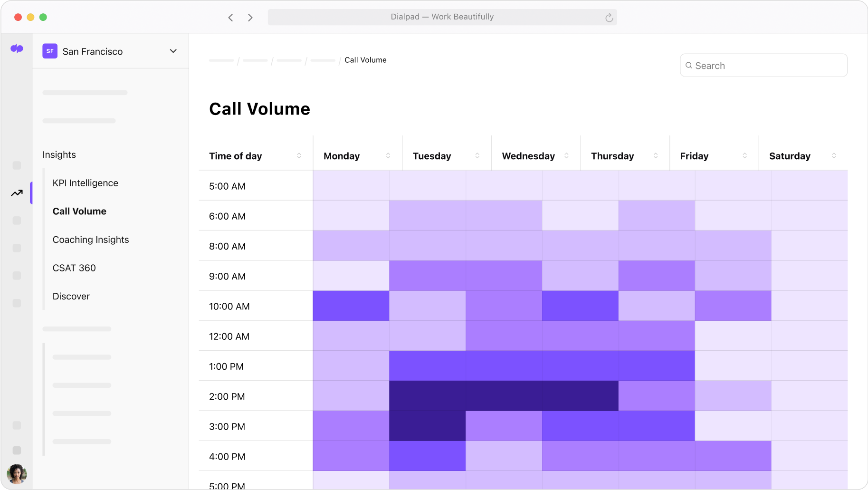
Task: Click the Search input field
Action: click(x=763, y=65)
